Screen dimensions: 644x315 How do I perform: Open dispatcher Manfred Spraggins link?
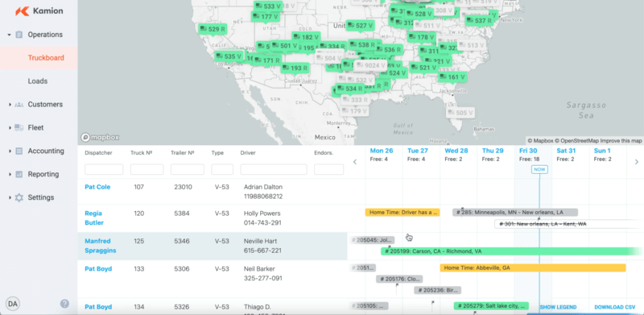pyautogui.click(x=101, y=246)
